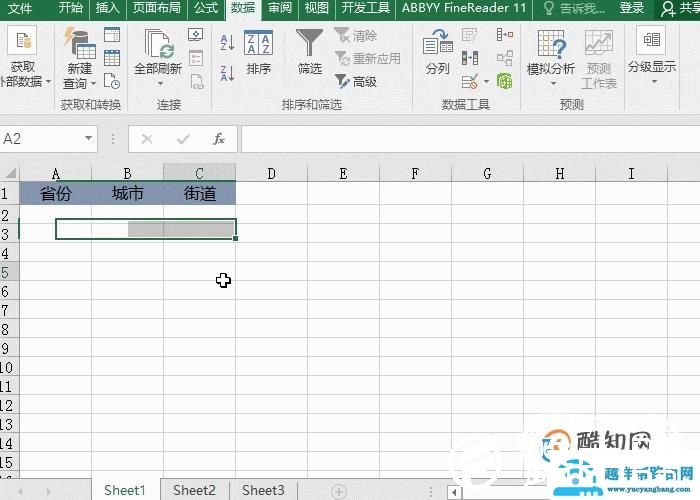Click the 预测工作表 icon
Screen dimensions: 700x500
[x=599, y=59]
